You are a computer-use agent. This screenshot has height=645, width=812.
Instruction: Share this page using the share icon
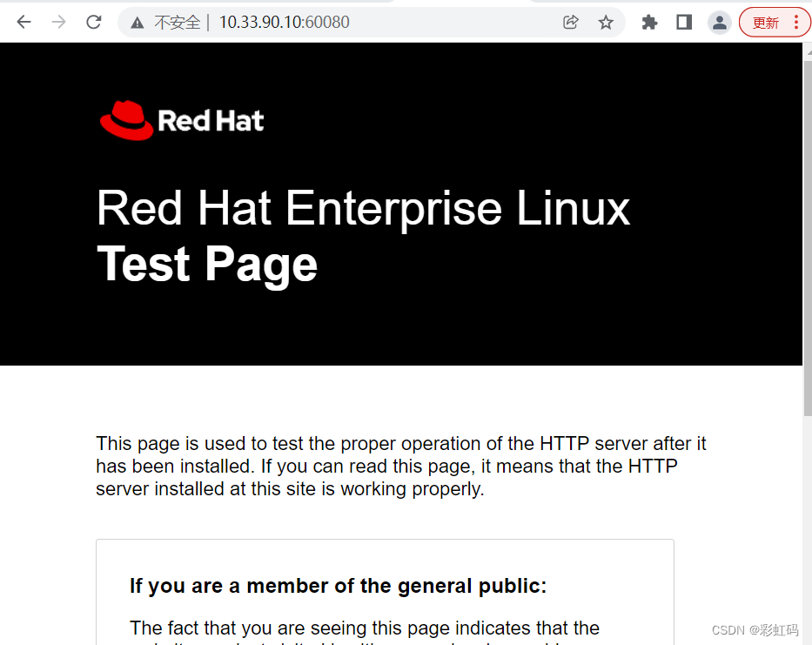point(571,23)
